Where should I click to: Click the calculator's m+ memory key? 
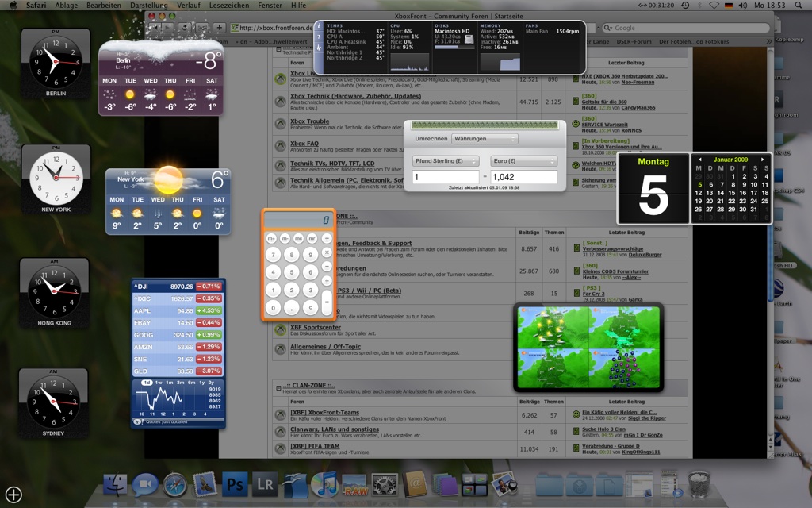pos(272,238)
